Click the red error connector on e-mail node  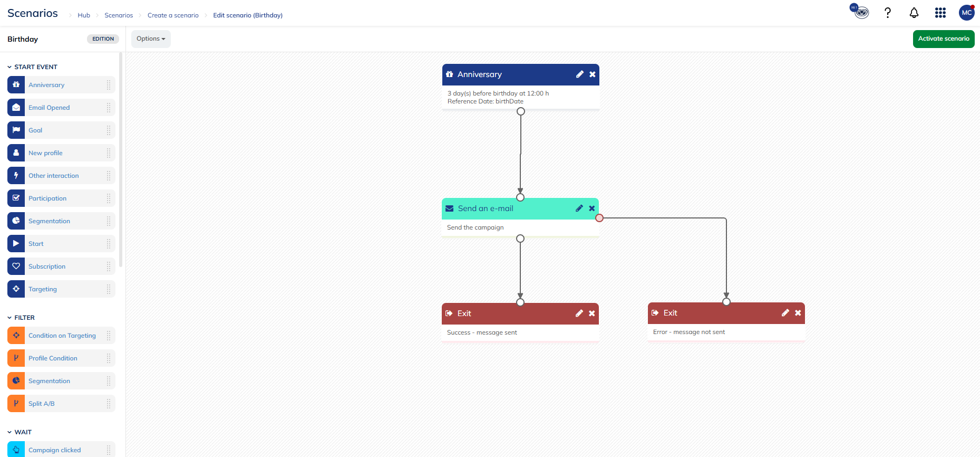tap(599, 218)
